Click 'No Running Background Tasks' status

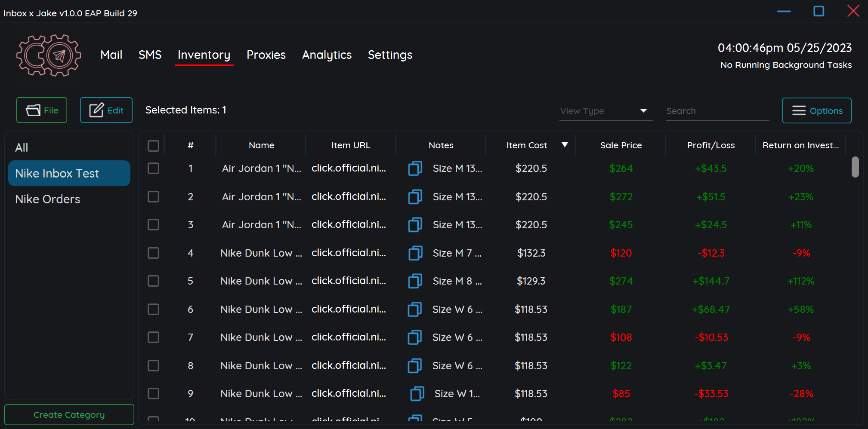point(786,65)
